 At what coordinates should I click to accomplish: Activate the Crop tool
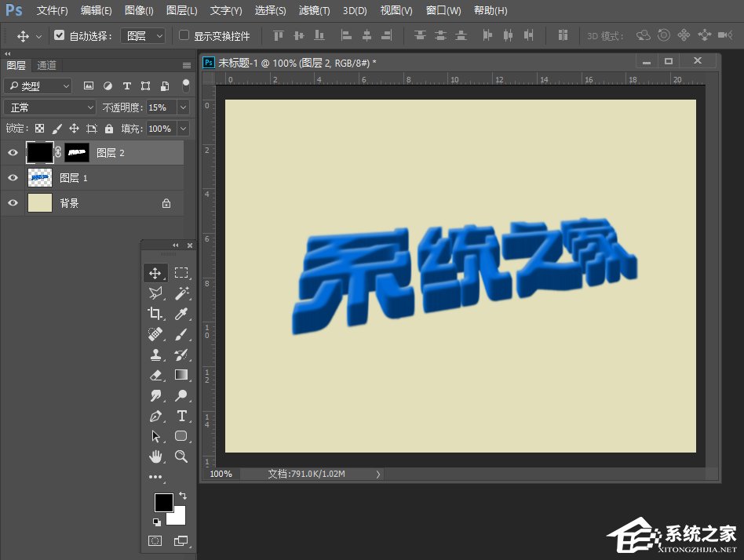[155, 315]
